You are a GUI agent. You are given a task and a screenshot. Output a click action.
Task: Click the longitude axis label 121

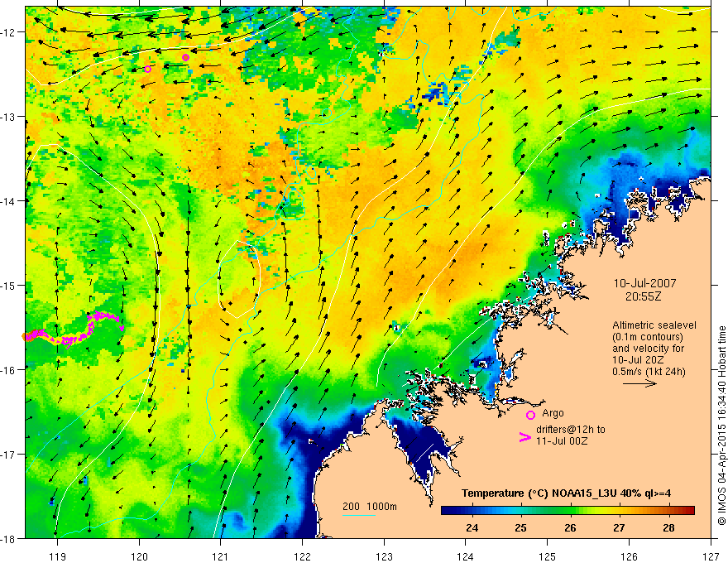tap(221, 556)
